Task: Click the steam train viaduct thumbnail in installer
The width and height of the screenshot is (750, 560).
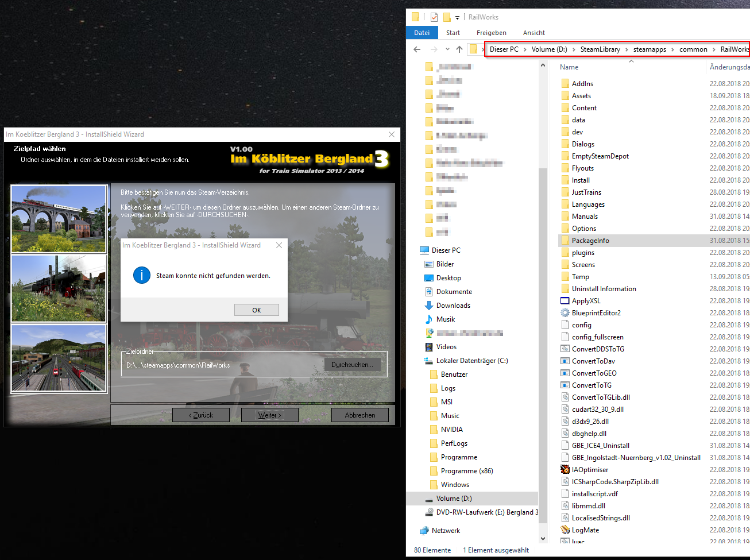Action: click(59, 219)
